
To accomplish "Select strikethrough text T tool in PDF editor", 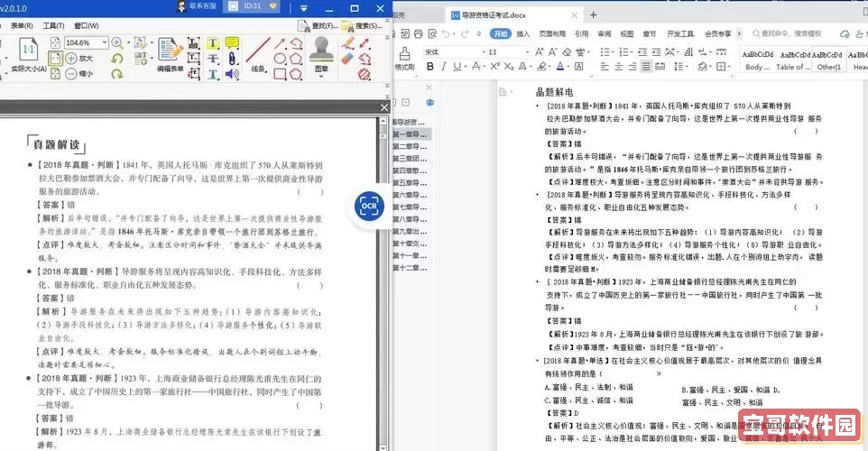I will tap(213, 59).
